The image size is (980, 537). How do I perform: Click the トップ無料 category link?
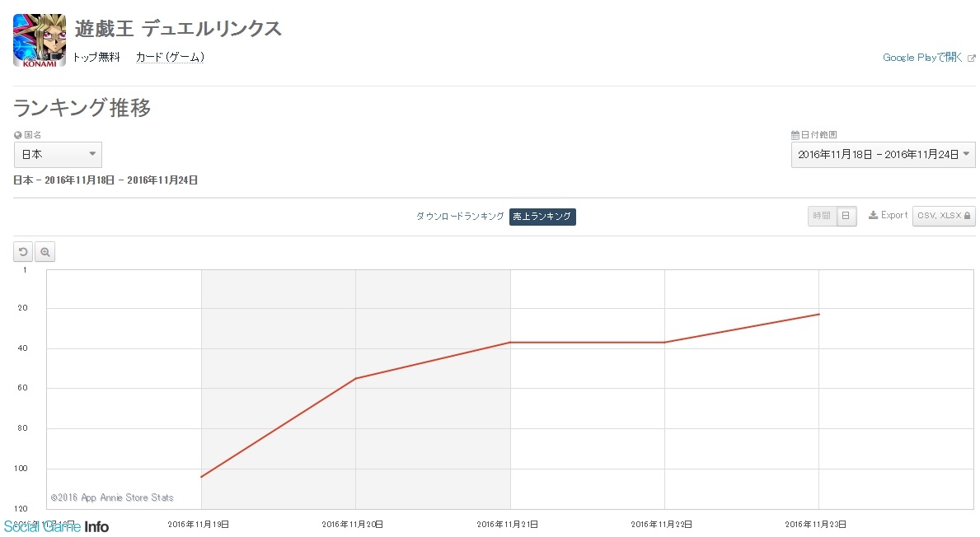(x=96, y=57)
